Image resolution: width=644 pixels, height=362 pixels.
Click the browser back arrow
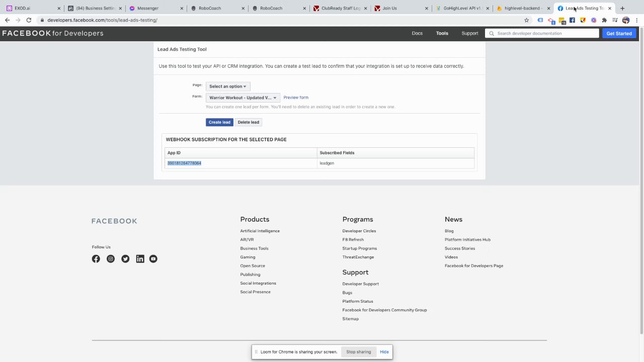pos(7,20)
